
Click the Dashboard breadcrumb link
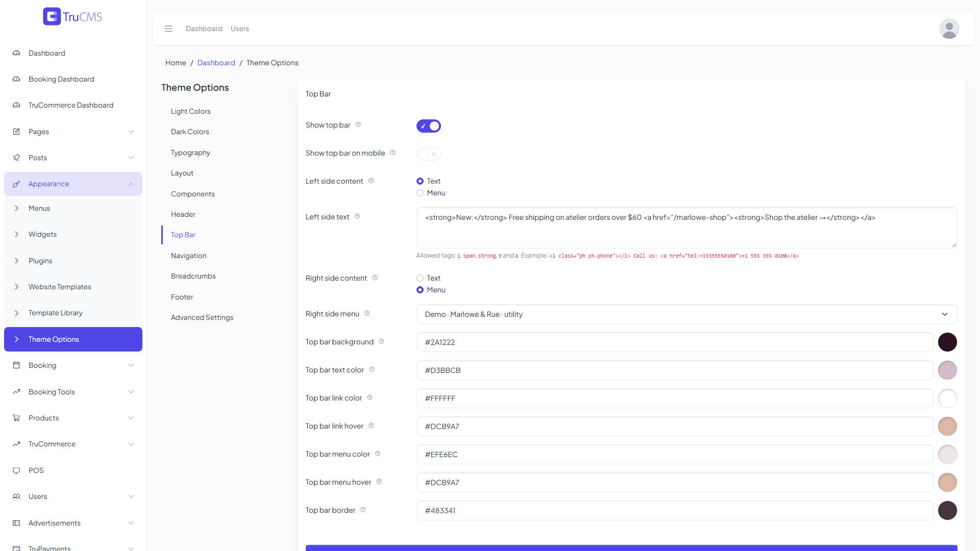coord(216,63)
